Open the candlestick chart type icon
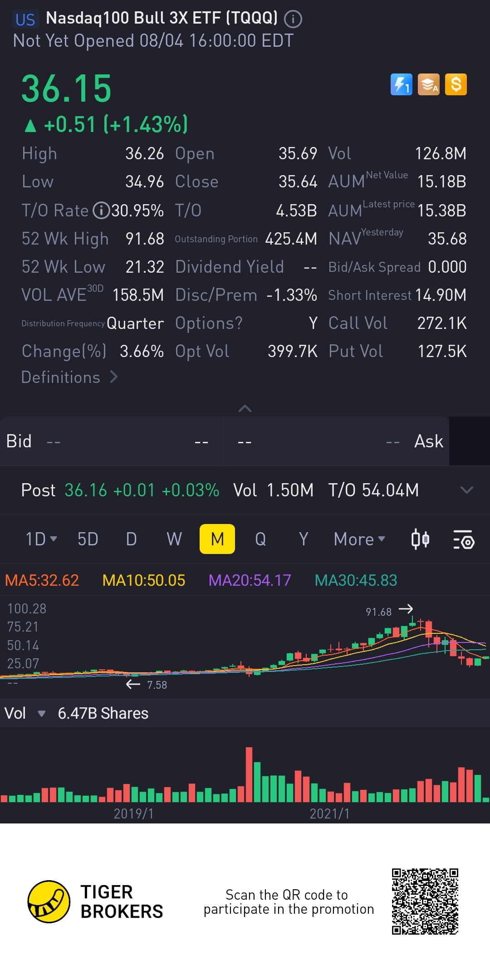 [x=420, y=539]
